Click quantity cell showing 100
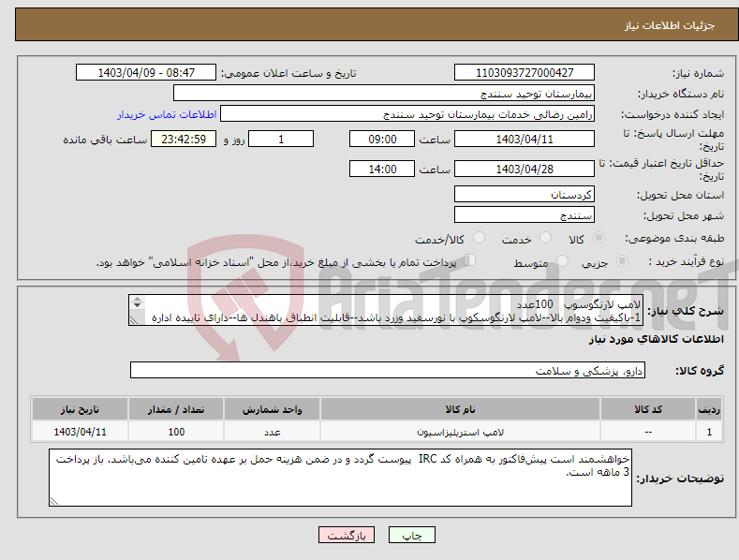The width and height of the screenshot is (739, 560). [176, 432]
